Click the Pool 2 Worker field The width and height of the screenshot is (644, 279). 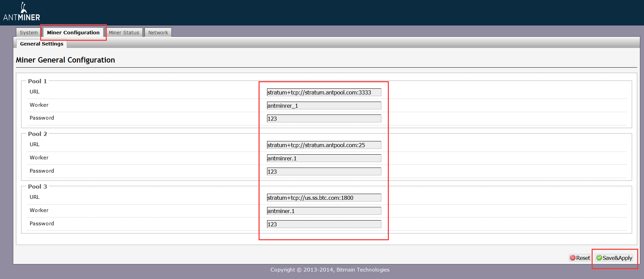tap(324, 158)
